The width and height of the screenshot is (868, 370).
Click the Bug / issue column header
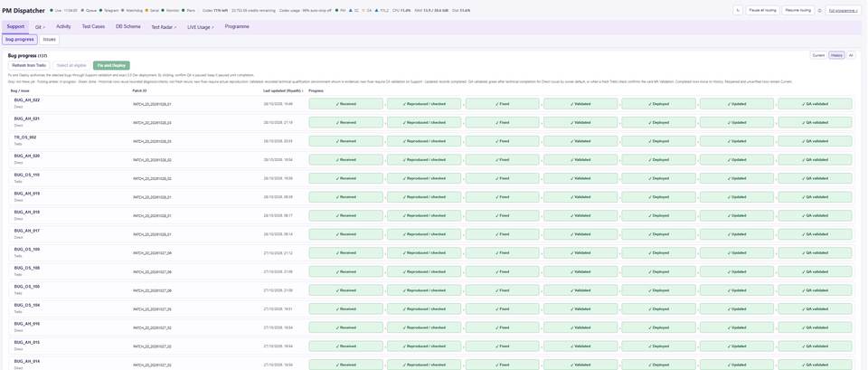point(20,90)
